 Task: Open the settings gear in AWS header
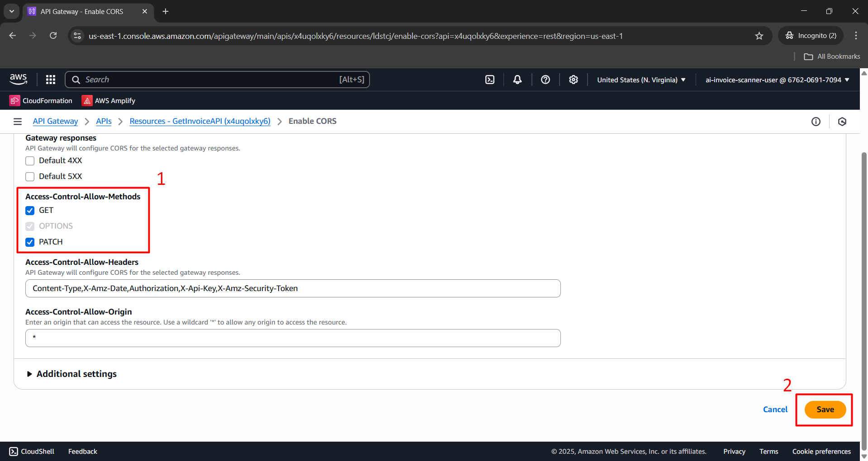574,80
